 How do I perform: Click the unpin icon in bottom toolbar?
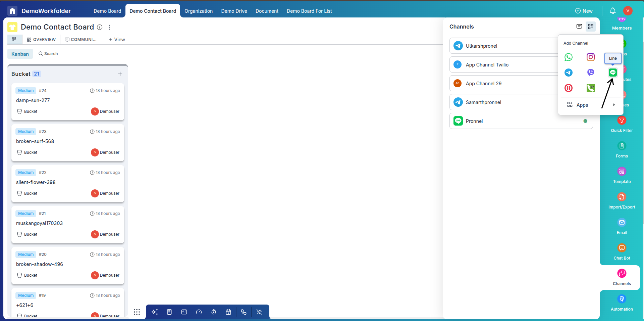[x=259, y=312]
